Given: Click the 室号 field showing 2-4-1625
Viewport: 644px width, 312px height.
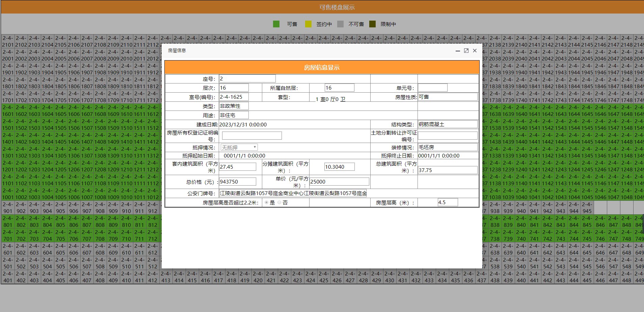Looking at the screenshot, I should point(234,97).
